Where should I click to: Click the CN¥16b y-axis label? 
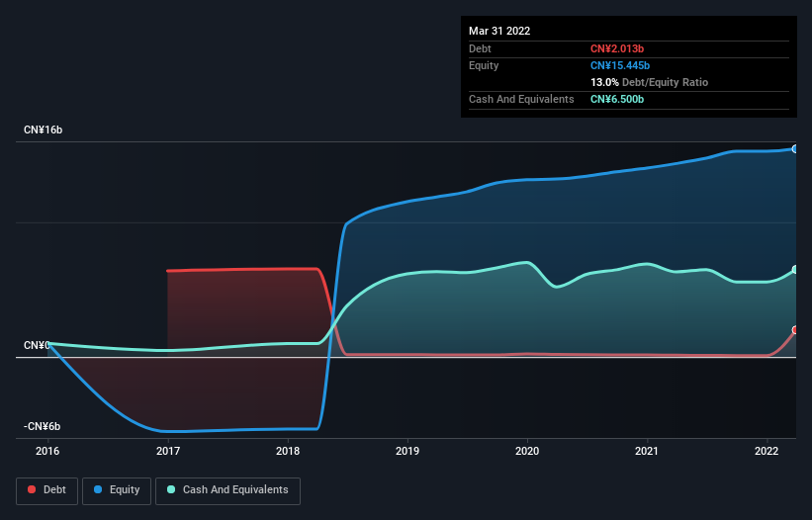[43, 130]
